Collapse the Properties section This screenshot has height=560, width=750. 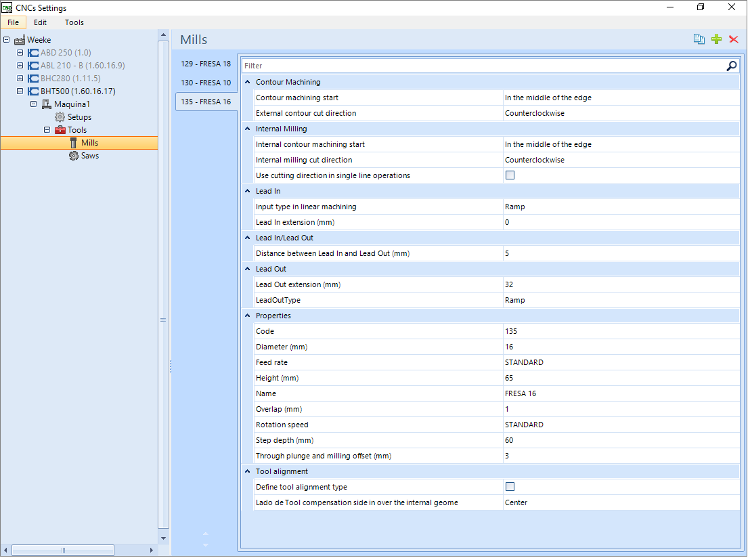coord(248,316)
